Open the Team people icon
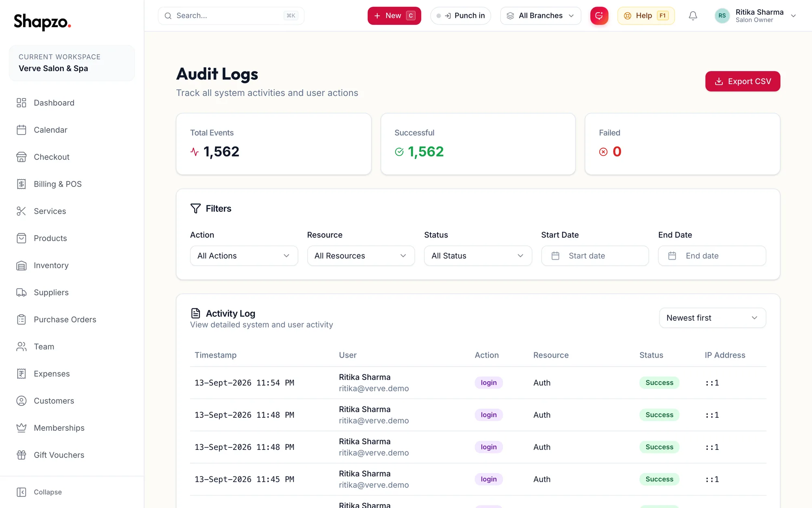Screen dimensions: 812x508 point(21,347)
